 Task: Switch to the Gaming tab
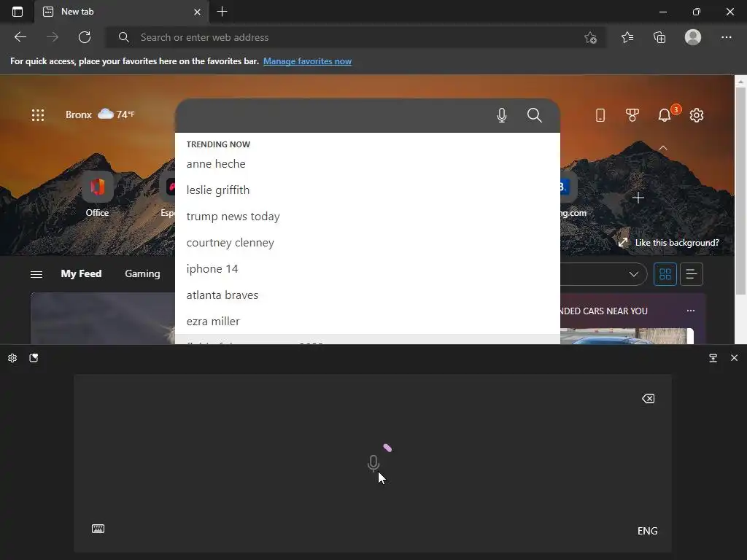pos(142,274)
